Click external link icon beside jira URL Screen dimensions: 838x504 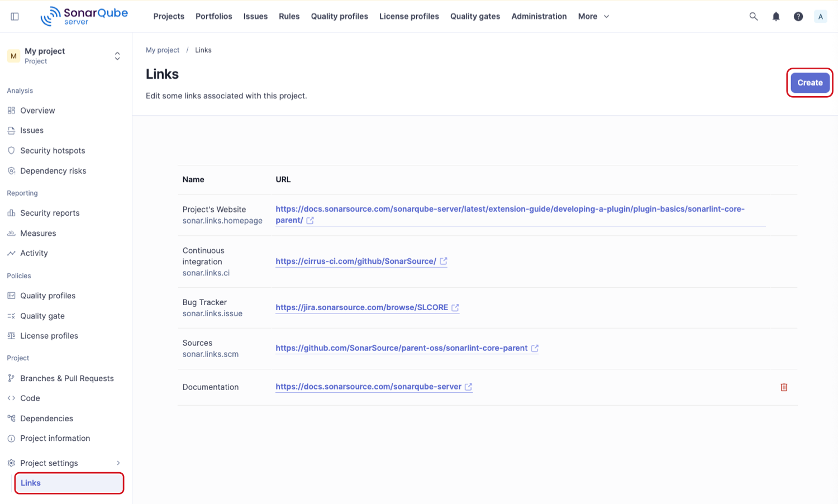point(455,307)
